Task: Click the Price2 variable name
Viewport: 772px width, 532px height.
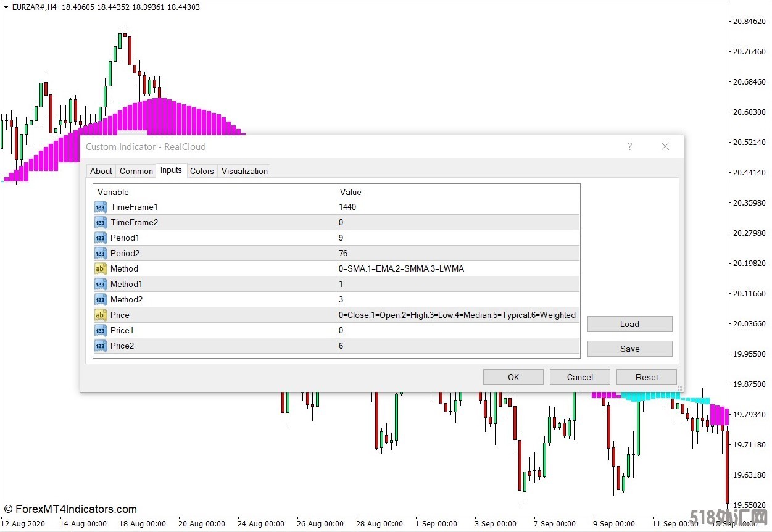Action: (122, 346)
